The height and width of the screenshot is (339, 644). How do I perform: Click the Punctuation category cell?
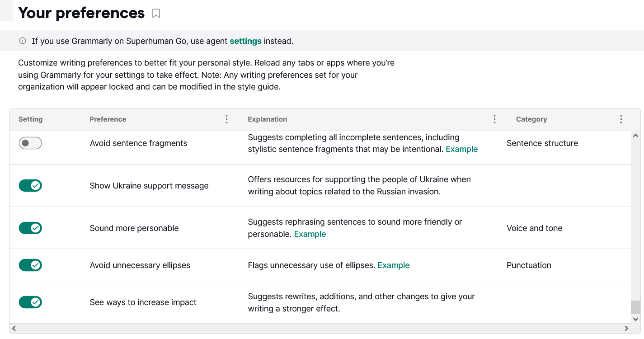coord(529,265)
